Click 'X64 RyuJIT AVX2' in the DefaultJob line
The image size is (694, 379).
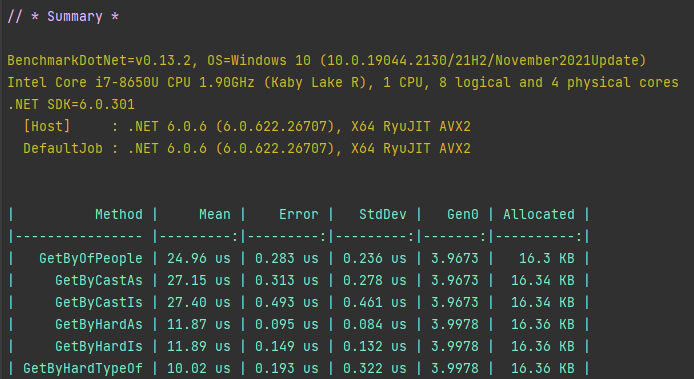click(x=411, y=148)
